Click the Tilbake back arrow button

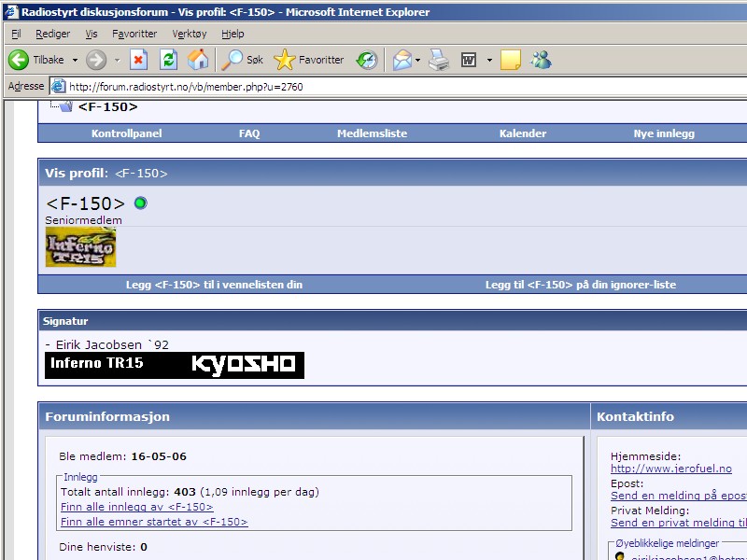click(35, 60)
